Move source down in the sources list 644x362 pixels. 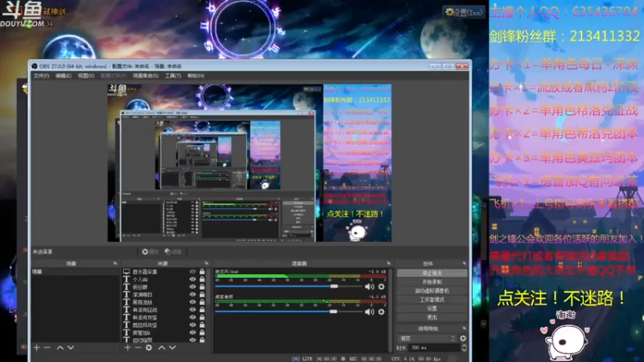172,348
